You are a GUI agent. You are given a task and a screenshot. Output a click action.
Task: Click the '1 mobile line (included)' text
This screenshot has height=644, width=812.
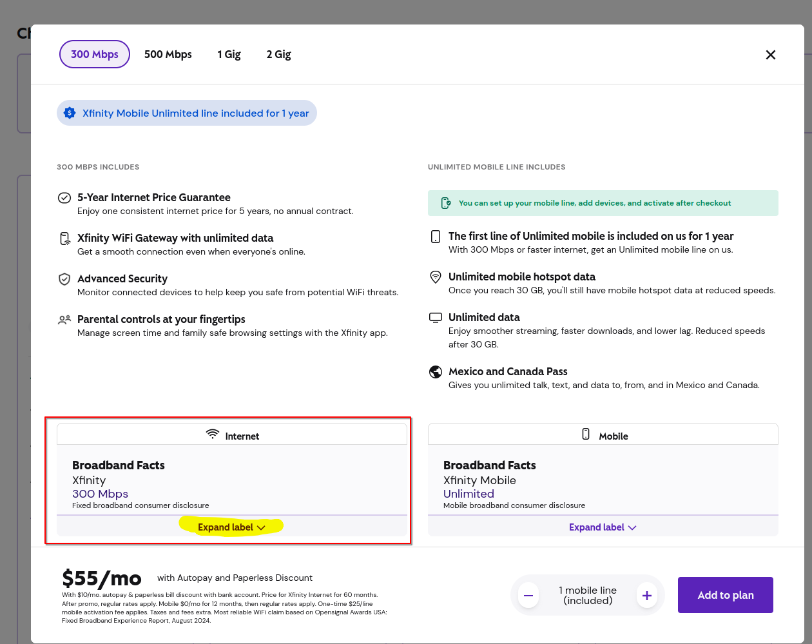(588, 596)
